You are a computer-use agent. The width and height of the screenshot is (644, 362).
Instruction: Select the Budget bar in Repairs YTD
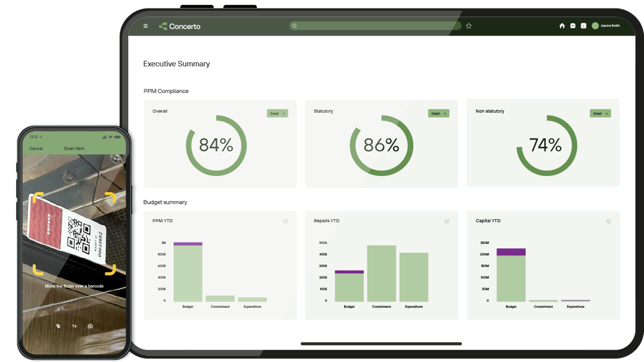(349, 287)
